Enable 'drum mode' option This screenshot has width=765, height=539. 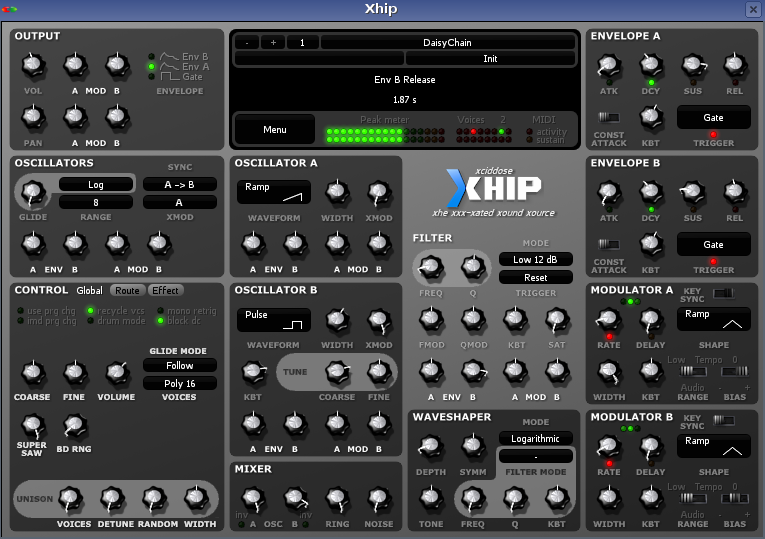click(x=117, y=321)
